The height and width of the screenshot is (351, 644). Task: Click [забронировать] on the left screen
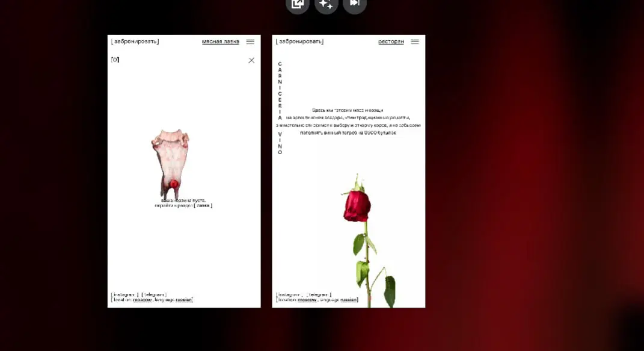coord(135,42)
